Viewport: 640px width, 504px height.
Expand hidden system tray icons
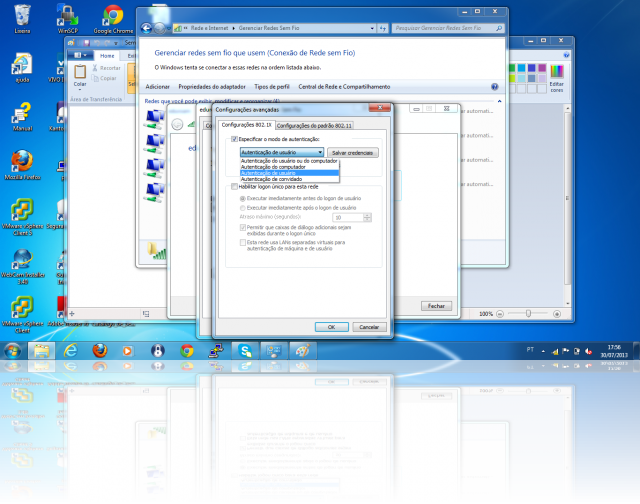click(x=543, y=351)
